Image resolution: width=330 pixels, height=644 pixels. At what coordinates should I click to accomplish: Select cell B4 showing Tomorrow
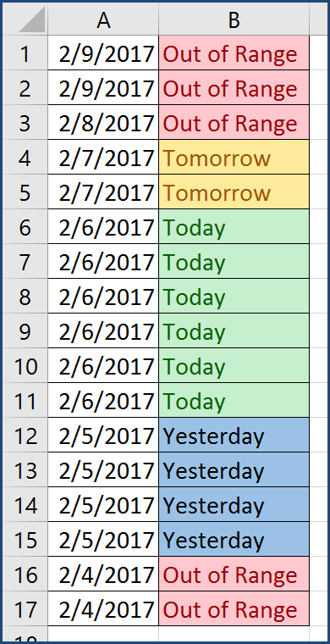234,157
